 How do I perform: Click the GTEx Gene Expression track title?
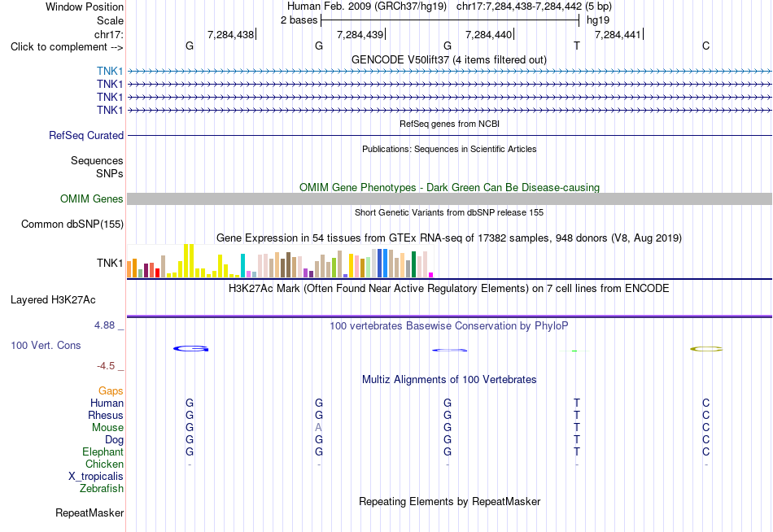pos(449,238)
